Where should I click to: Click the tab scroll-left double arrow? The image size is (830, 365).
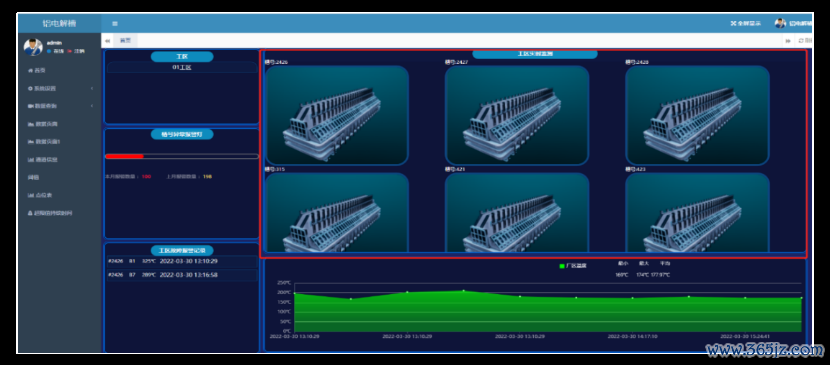[x=107, y=40]
